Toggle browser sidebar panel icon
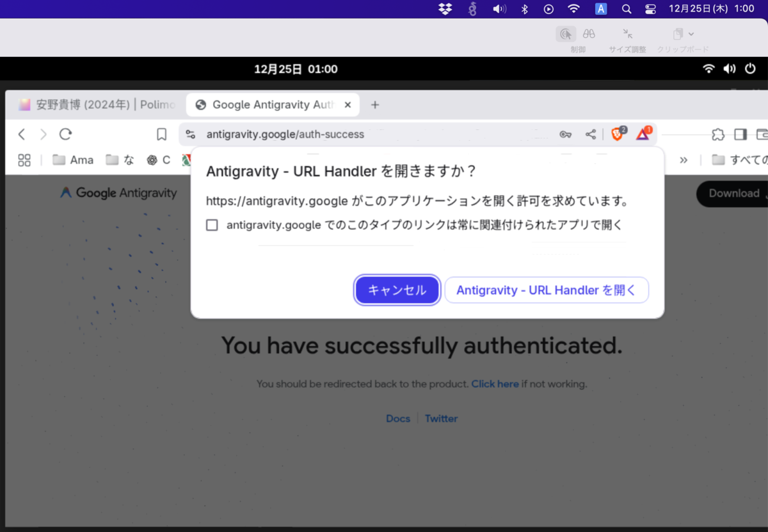The image size is (768, 532). 740,134
